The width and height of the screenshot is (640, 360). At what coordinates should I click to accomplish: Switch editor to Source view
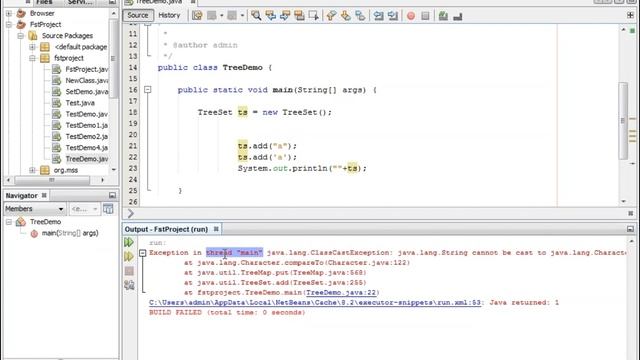[x=138, y=15]
